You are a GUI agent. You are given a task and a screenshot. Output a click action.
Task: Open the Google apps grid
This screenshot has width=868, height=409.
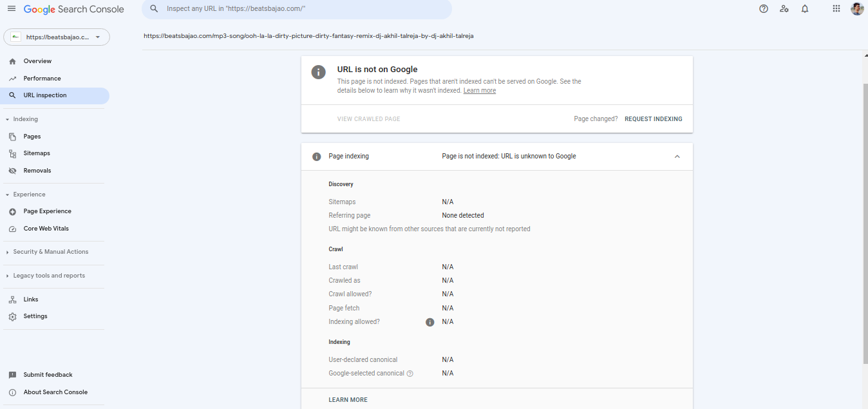pos(836,9)
